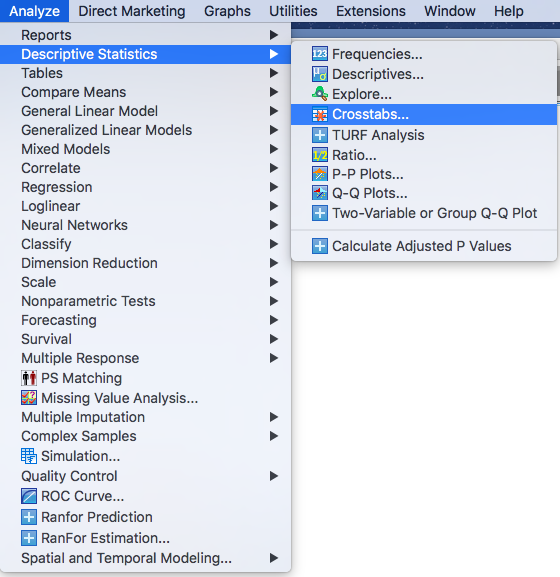Click the Frequencies 123 icon

coord(319,54)
